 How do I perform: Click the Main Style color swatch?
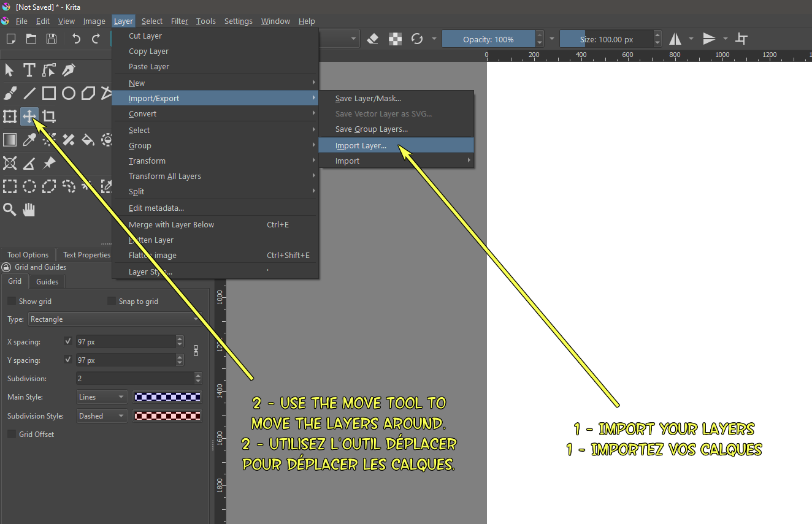click(167, 397)
